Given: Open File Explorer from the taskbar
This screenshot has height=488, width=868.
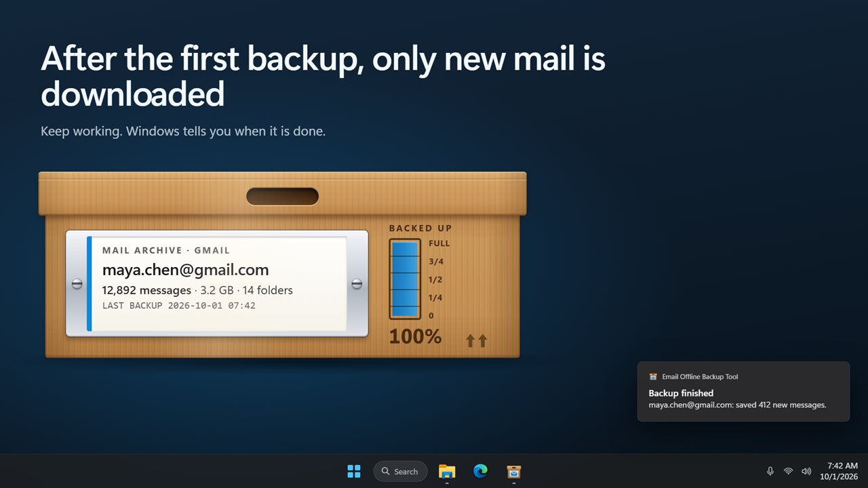Looking at the screenshot, I should point(447,471).
